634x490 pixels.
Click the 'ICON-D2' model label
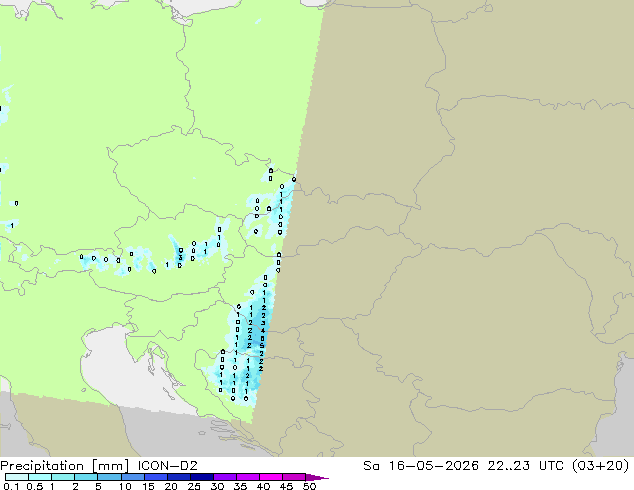pos(167,466)
